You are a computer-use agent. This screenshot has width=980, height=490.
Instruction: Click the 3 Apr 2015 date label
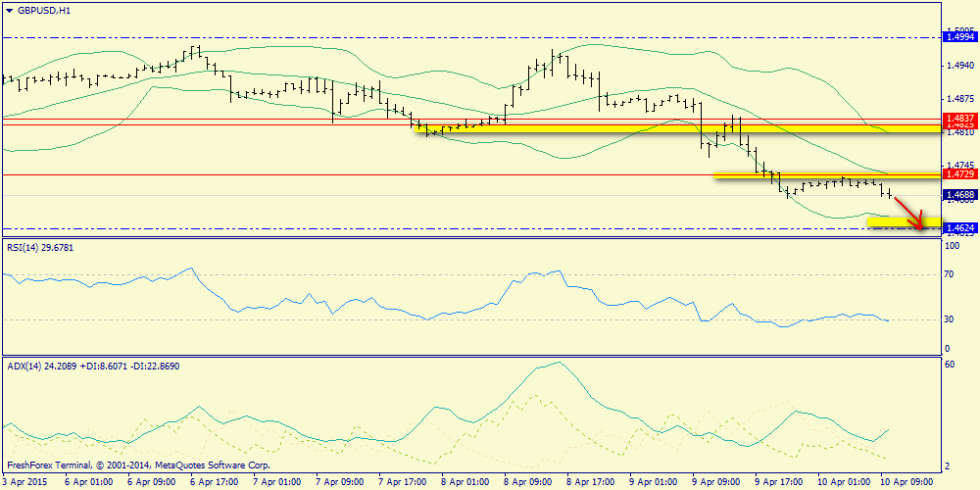click(24, 482)
